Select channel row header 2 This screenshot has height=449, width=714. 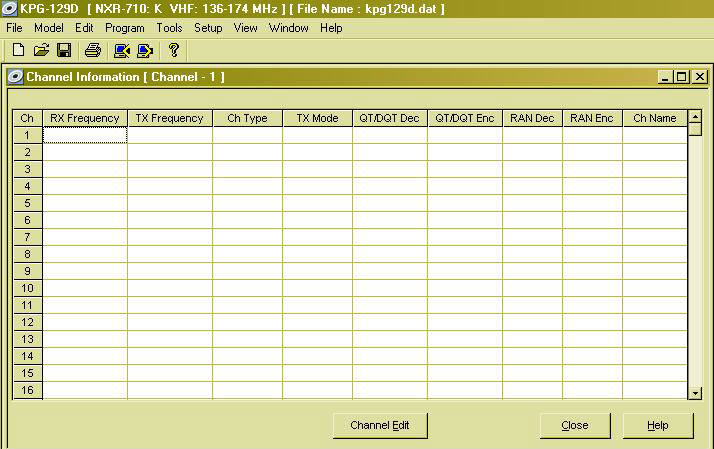click(27, 152)
